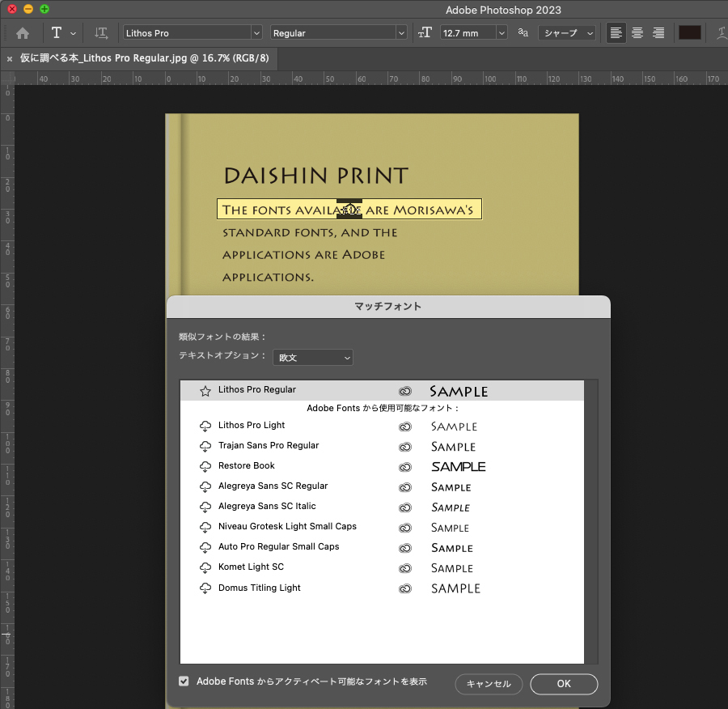
Task: Click Creative Cloud icon for Komet Light SC
Action: 405,568
